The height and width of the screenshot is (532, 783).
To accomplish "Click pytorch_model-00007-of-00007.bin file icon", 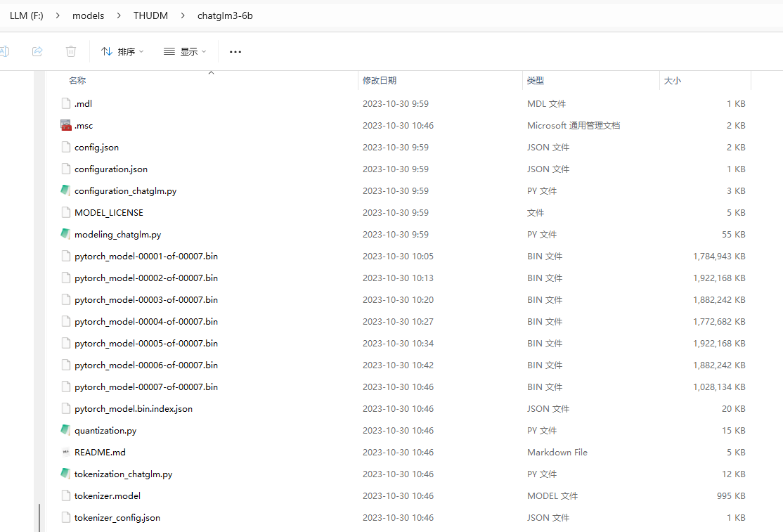I will (x=66, y=387).
